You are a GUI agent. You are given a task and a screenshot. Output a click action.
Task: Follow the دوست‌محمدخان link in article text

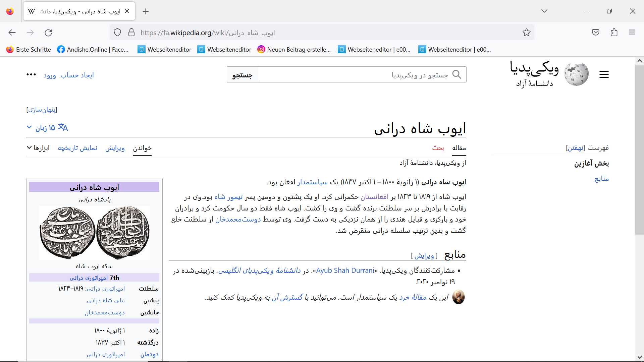[238, 219]
